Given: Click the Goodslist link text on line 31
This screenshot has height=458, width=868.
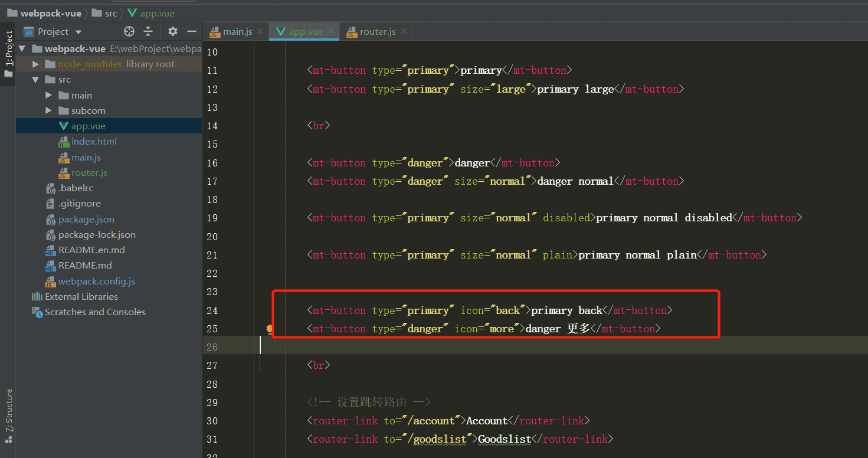Looking at the screenshot, I should [x=505, y=439].
